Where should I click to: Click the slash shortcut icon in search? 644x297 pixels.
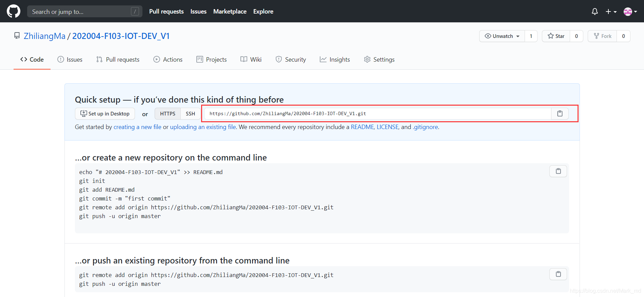click(x=135, y=12)
